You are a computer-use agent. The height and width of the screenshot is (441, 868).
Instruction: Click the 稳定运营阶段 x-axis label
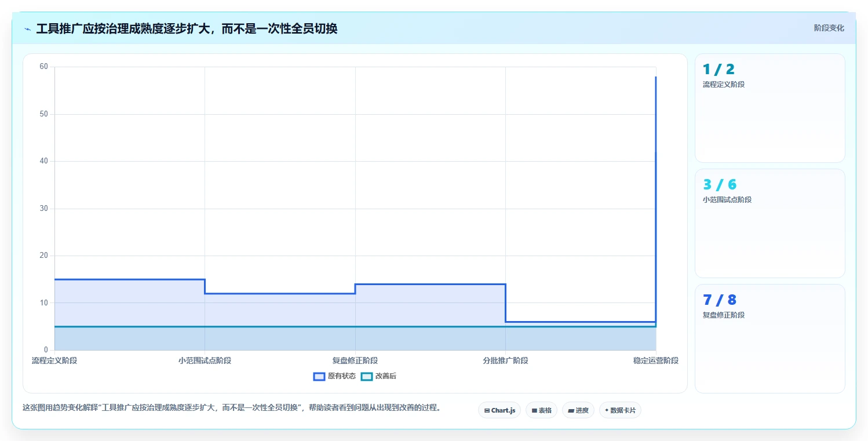click(656, 360)
